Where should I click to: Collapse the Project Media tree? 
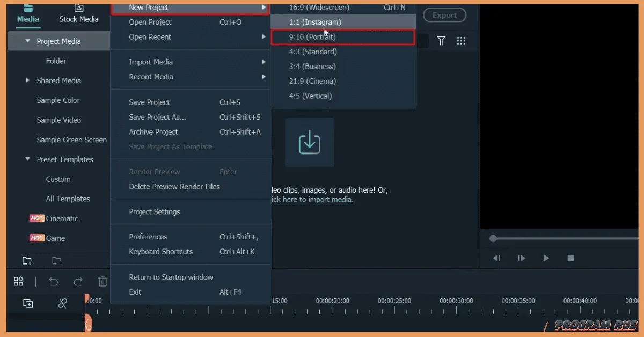tap(28, 41)
